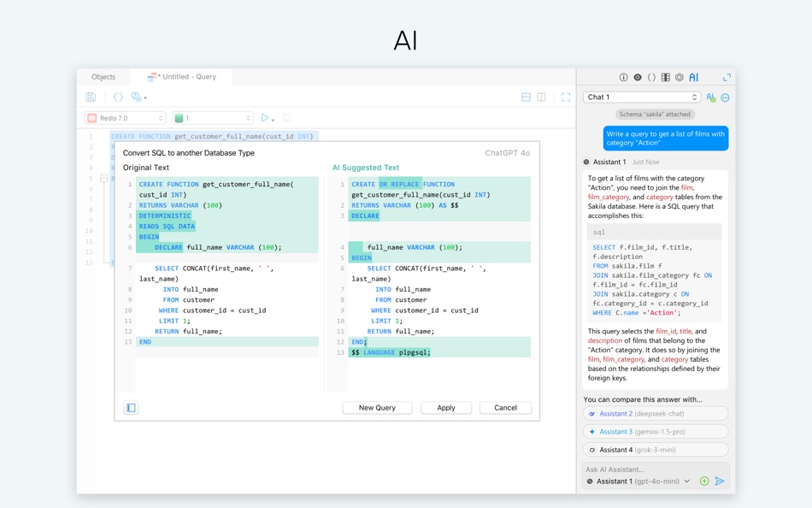Expand the AI panel with the corner arrows icon
The width and height of the screenshot is (812, 508).
pos(727,77)
